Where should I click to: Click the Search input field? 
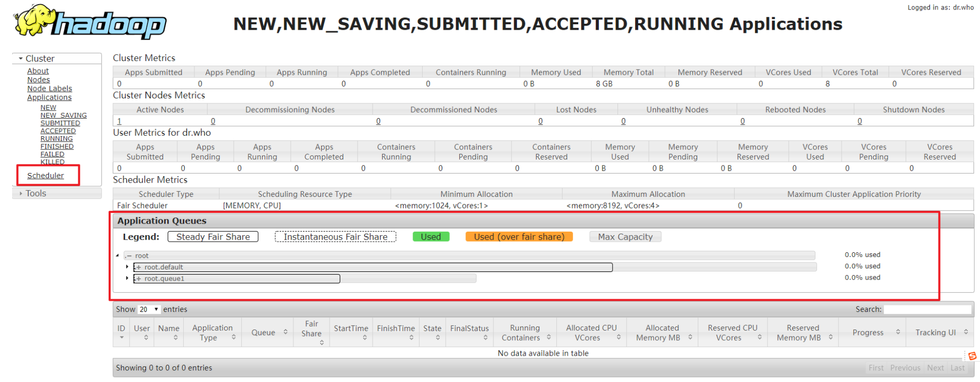(x=927, y=309)
